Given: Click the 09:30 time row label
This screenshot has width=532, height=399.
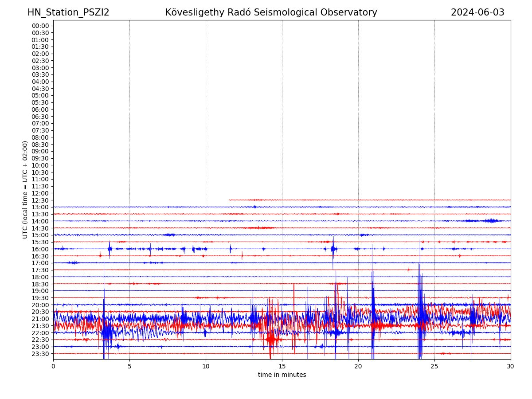Looking at the screenshot, I should [x=40, y=158].
